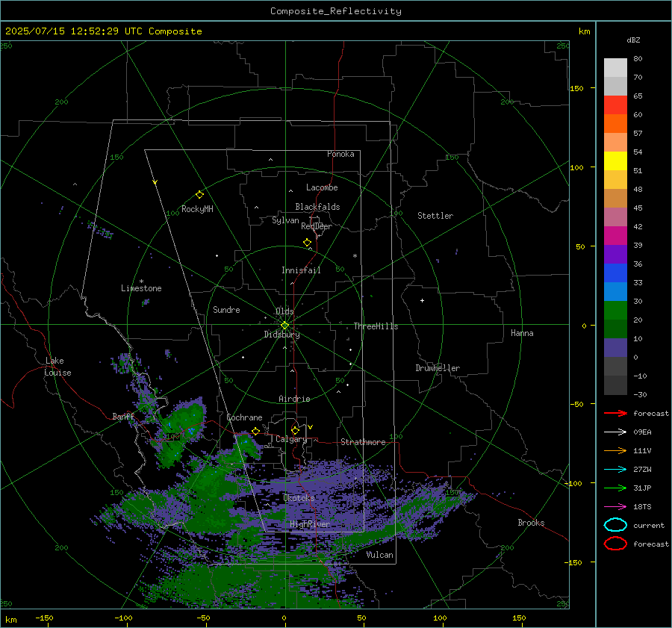672x628 pixels.
Task: Click the yellow diamond marker near RockyMH
Action: (x=199, y=195)
